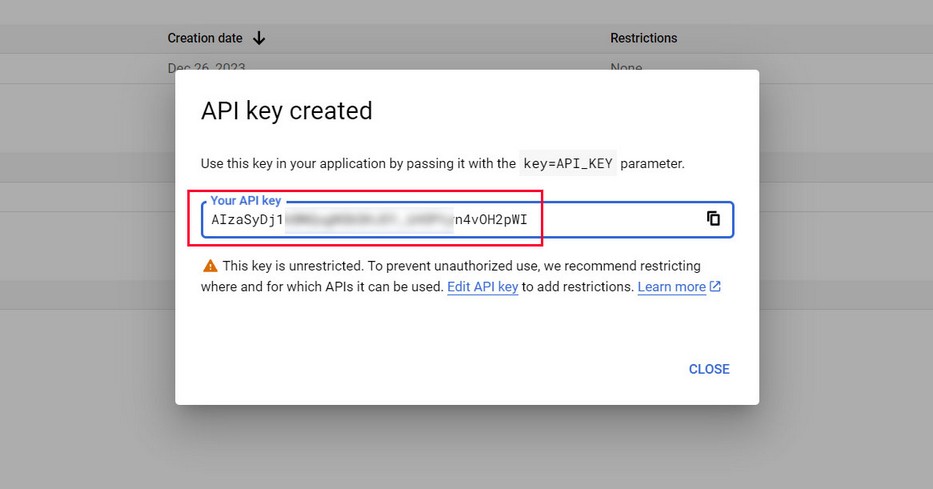Open the Edit API key link
The image size is (933, 489).
(x=482, y=287)
